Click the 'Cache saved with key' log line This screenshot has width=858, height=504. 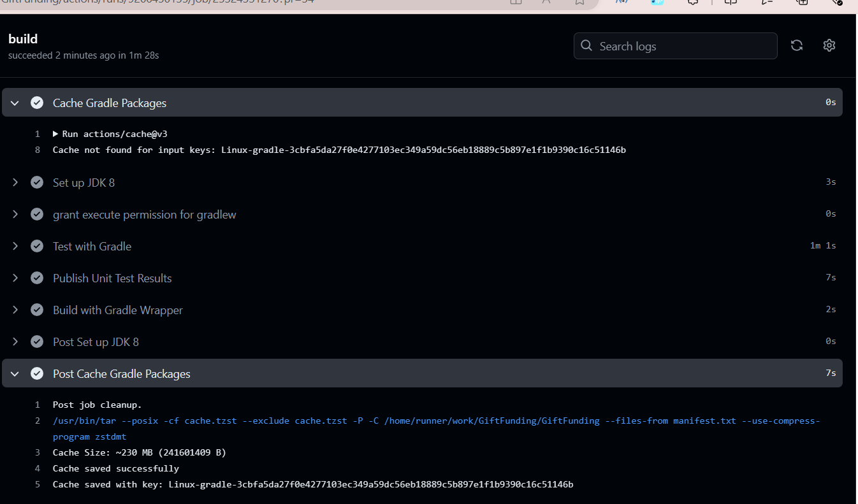(313, 484)
